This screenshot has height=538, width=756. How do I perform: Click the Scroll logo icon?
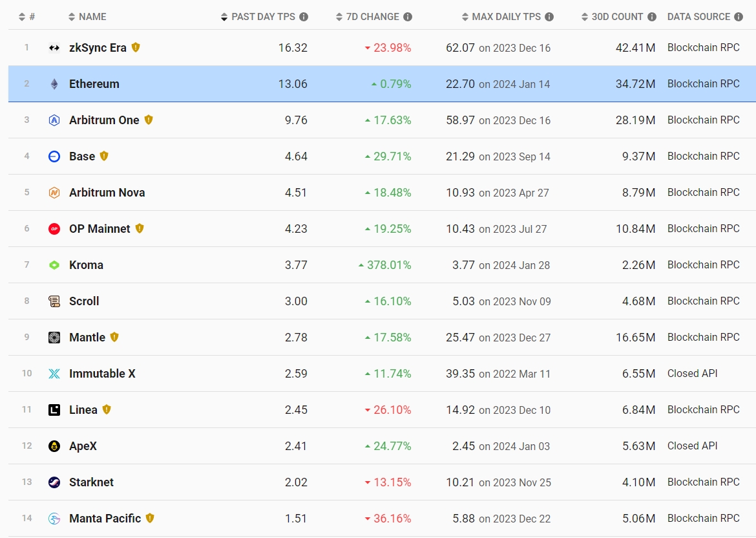[54, 301]
